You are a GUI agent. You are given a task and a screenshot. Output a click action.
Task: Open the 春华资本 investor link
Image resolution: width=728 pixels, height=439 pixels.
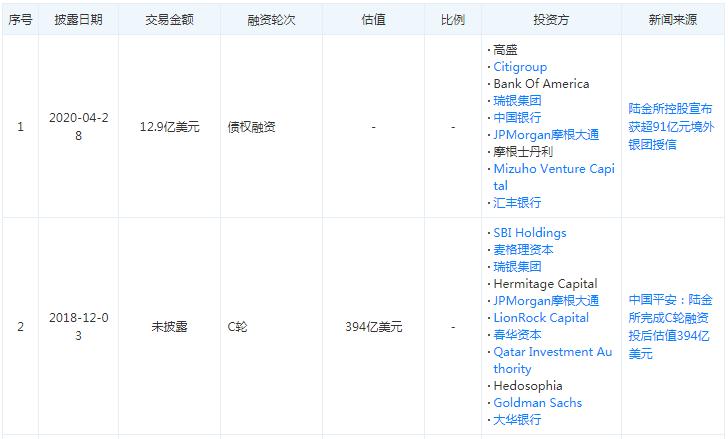[x=517, y=335]
